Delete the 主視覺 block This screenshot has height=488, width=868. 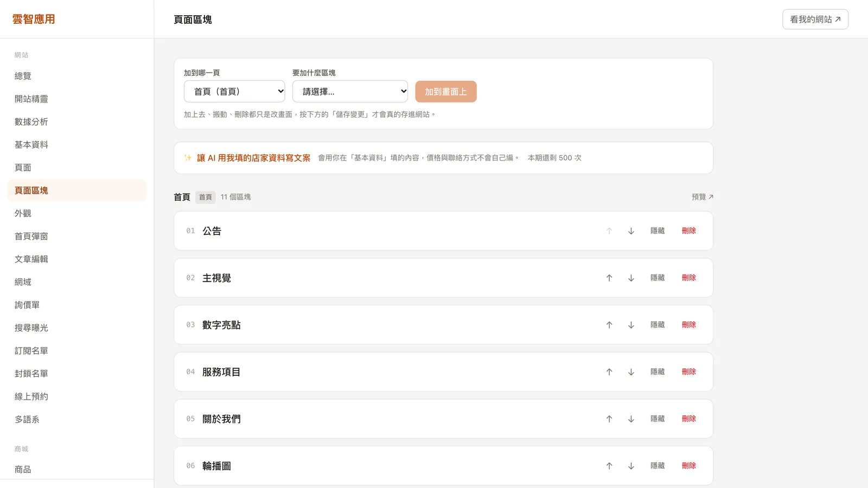pos(689,278)
